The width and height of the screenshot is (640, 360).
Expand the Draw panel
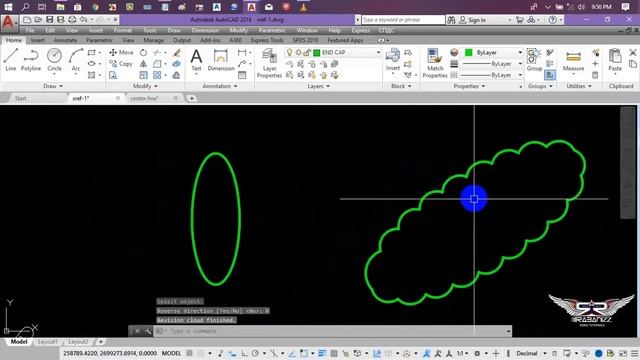coord(53,86)
